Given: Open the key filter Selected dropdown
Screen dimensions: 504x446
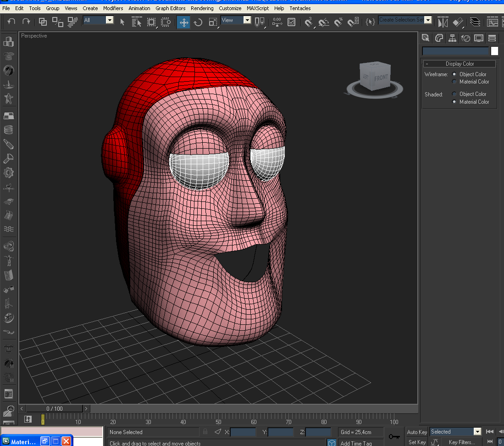Looking at the screenshot, I should [x=477, y=431].
